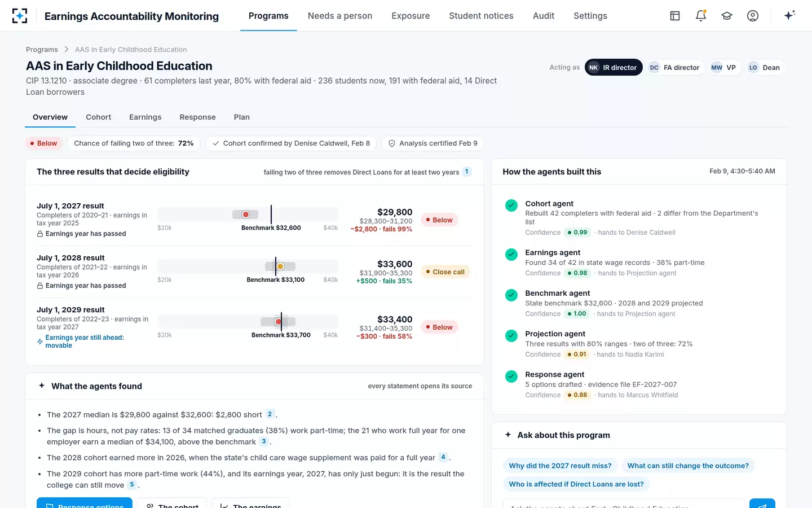The width and height of the screenshot is (812, 508).
Task: Open the AI sparkle assistant icon
Action: pos(789,15)
